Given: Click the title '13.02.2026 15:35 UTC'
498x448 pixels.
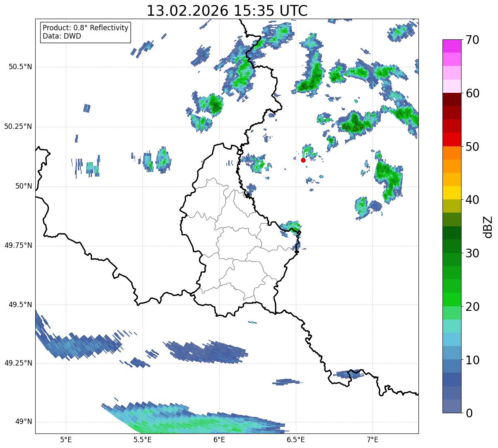Looking at the screenshot, I should 227,11.
